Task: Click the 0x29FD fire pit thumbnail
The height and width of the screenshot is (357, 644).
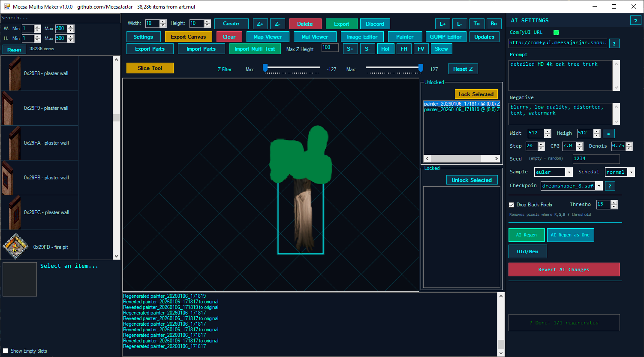Action: [15, 246]
